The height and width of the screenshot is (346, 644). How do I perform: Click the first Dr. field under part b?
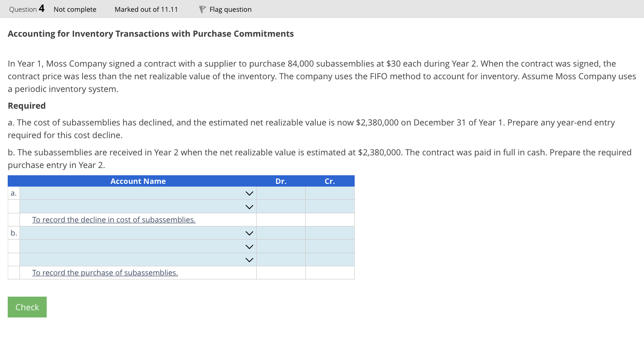(281, 233)
